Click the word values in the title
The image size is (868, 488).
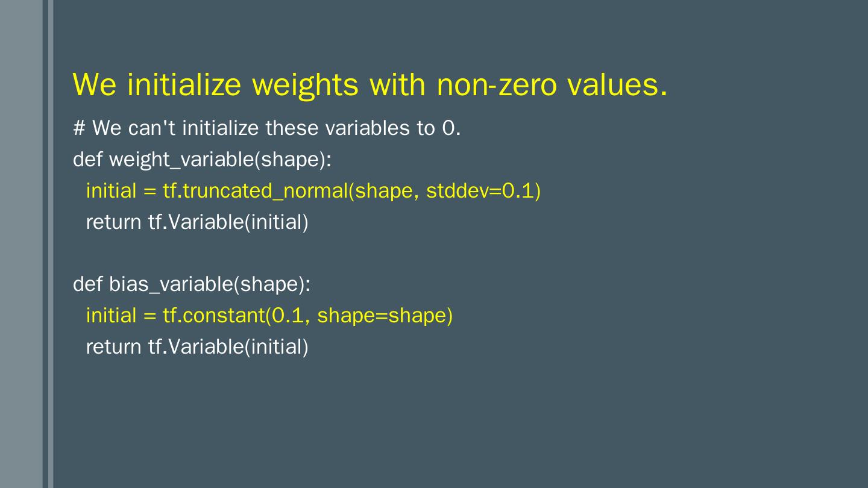pyautogui.click(x=617, y=84)
